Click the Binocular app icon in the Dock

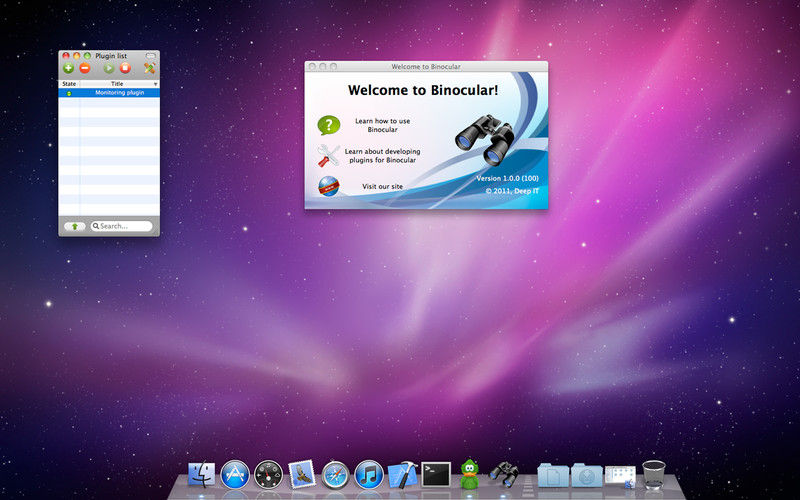[504, 474]
